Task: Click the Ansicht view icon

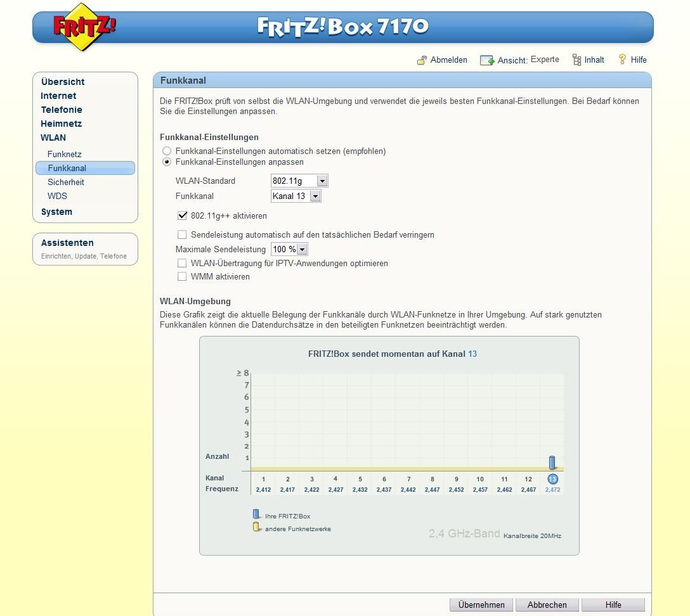Action: pos(486,60)
